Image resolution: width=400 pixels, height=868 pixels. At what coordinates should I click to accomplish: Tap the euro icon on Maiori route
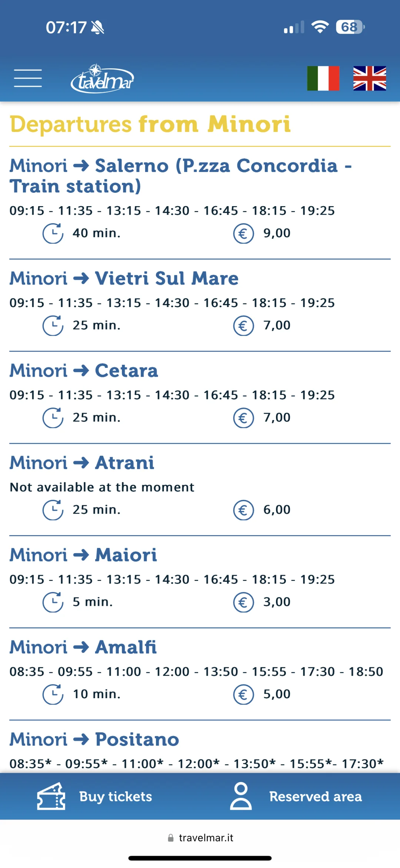243,602
